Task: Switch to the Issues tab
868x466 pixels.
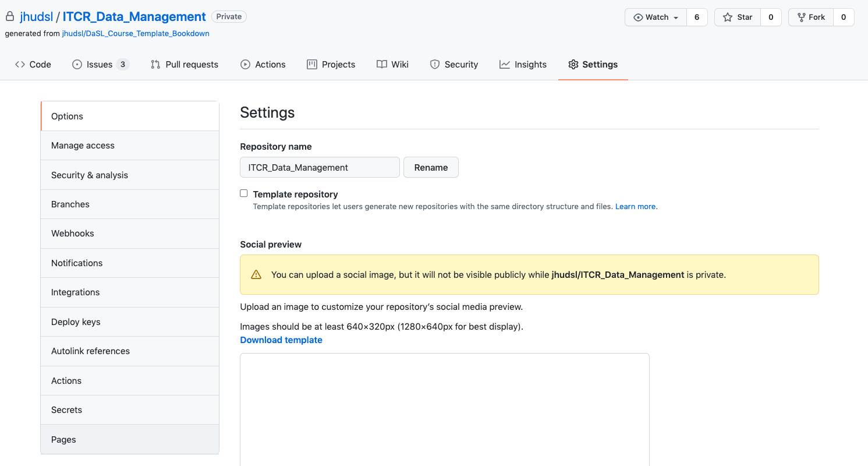Action: 100,65
